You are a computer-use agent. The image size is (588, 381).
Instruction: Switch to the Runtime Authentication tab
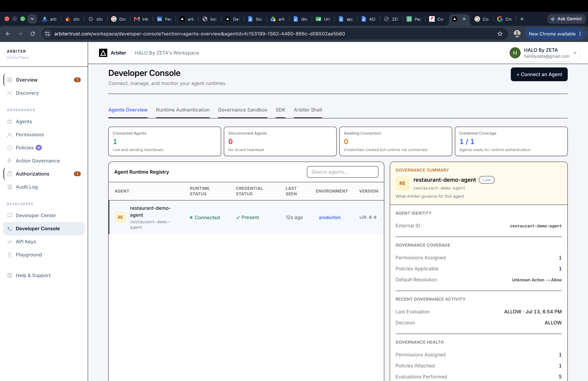point(183,110)
